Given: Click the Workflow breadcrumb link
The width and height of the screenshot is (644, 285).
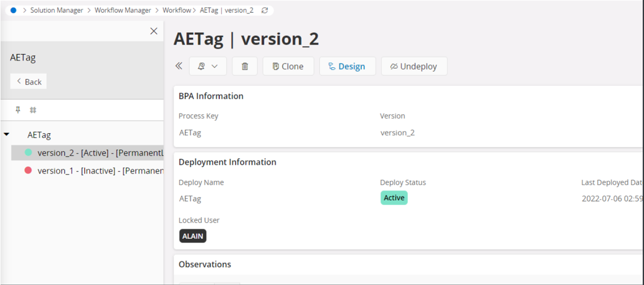Looking at the screenshot, I should point(177,10).
